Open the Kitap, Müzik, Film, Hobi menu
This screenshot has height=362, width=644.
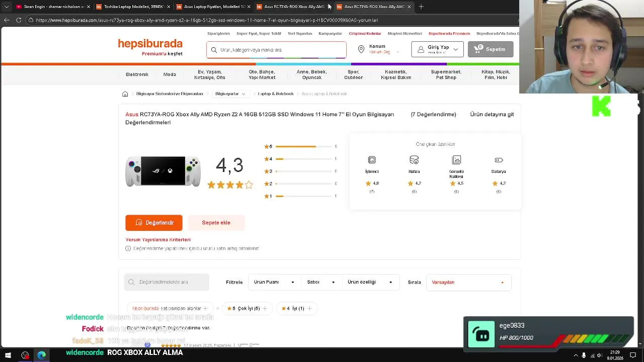(496, 74)
